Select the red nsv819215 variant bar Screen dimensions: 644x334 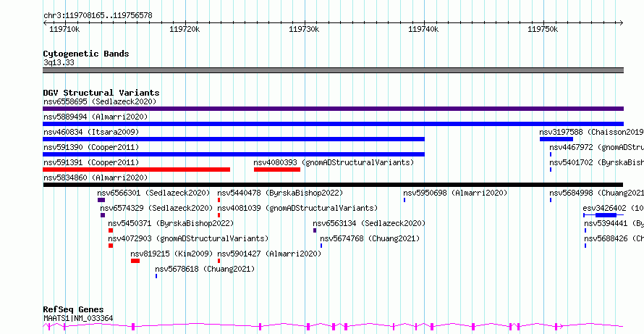tap(135, 261)
